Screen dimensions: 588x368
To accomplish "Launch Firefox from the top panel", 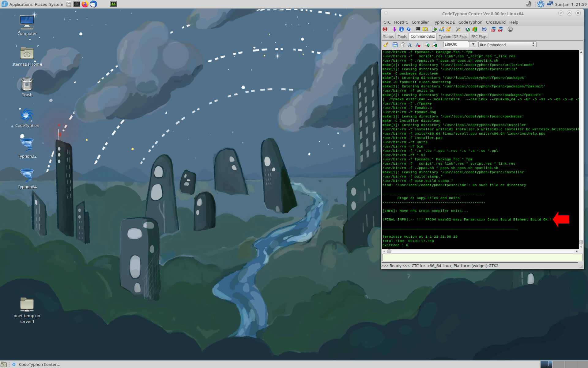I will (x=85, y=4).
